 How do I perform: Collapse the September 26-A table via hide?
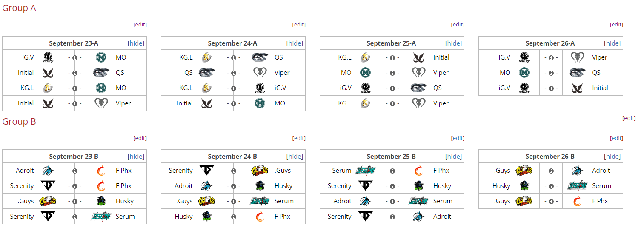[612, 43]
